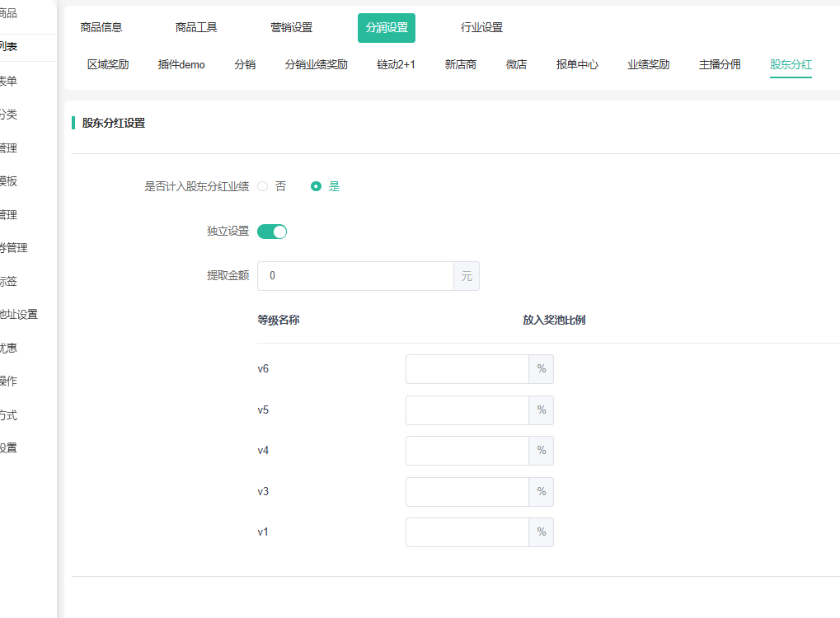The width and height of the screenshot is (840, 618).
Task: Turn off the 独立设置 switch
Action: pyautogui.click(x=272, y=232)
